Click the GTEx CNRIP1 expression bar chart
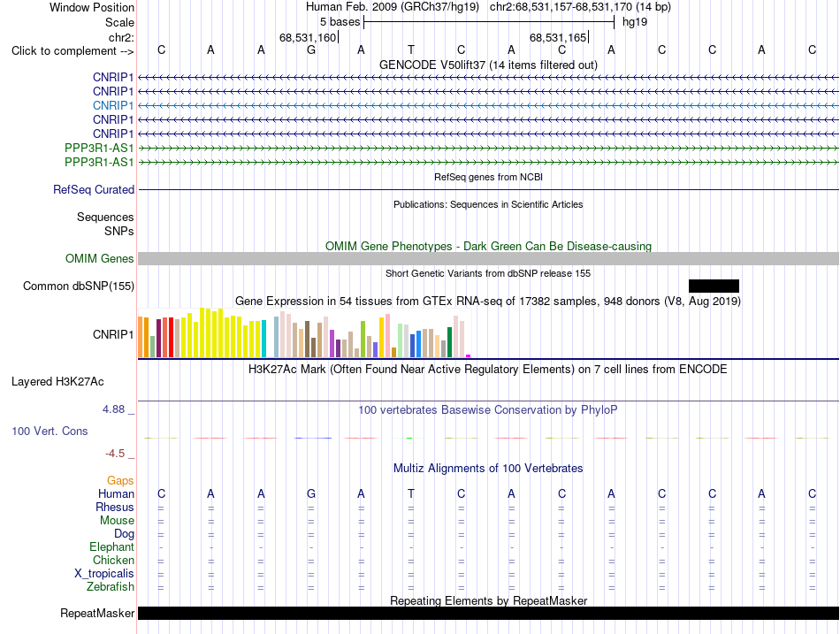Viewport: 840px width, 634px height. point(304,332)
